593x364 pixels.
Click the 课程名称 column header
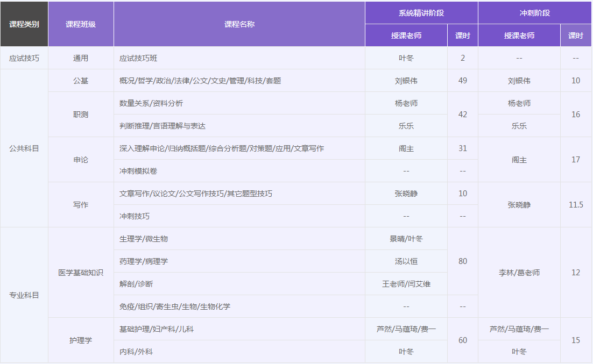pyautogui.click(x=239, y=24)
